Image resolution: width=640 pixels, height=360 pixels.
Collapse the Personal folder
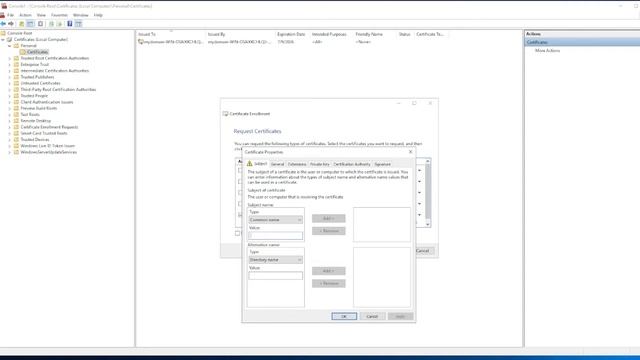[x=10, y=46]
